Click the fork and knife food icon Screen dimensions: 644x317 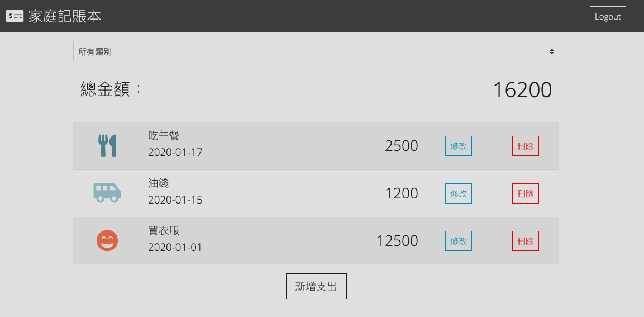[x=107, y=145]
